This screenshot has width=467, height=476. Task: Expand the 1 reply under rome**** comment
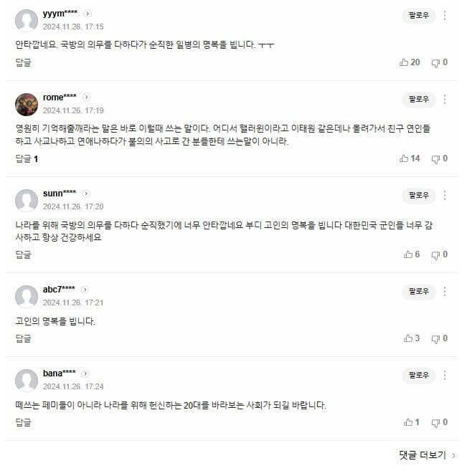[x=27, y=158]
